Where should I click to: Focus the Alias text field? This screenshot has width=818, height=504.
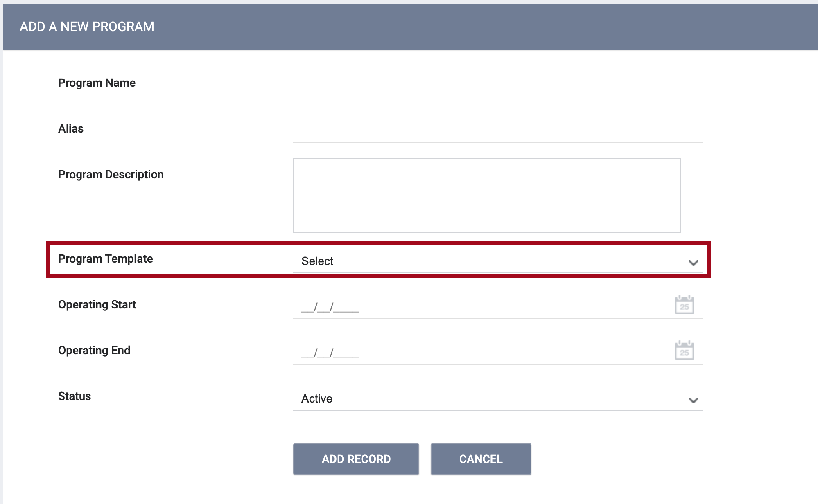pyautogui.click(x=497, y=133)
